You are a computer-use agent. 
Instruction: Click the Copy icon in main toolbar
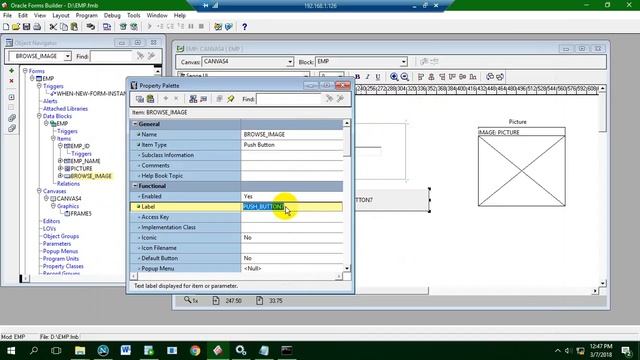[x=64, y=27]
